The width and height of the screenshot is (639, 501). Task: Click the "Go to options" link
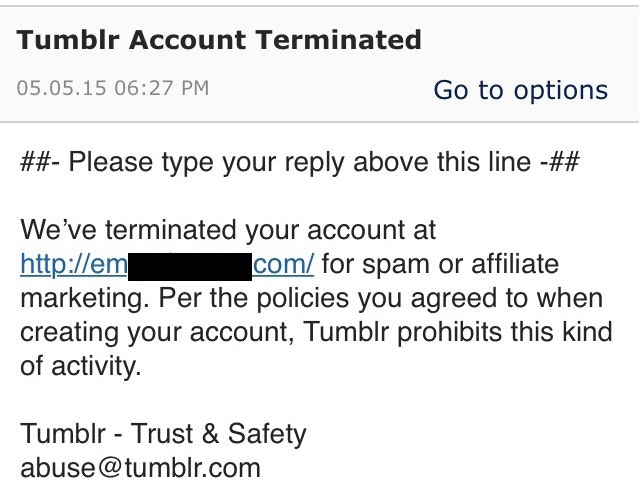(x=520, y=90)
